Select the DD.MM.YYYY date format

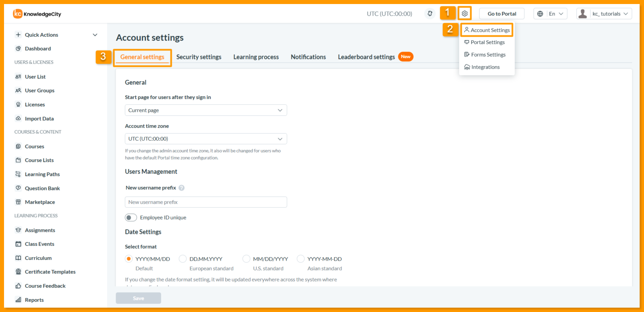point(183,259)
